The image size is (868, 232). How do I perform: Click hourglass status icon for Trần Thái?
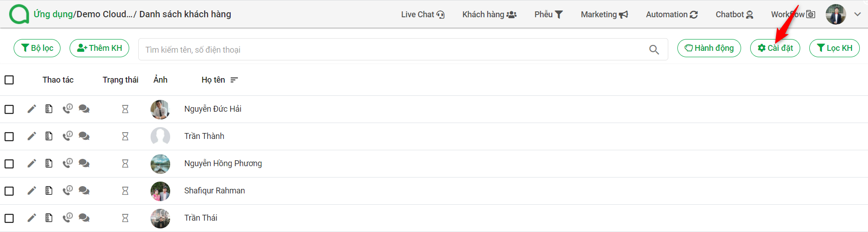click(x=125, y=218)
